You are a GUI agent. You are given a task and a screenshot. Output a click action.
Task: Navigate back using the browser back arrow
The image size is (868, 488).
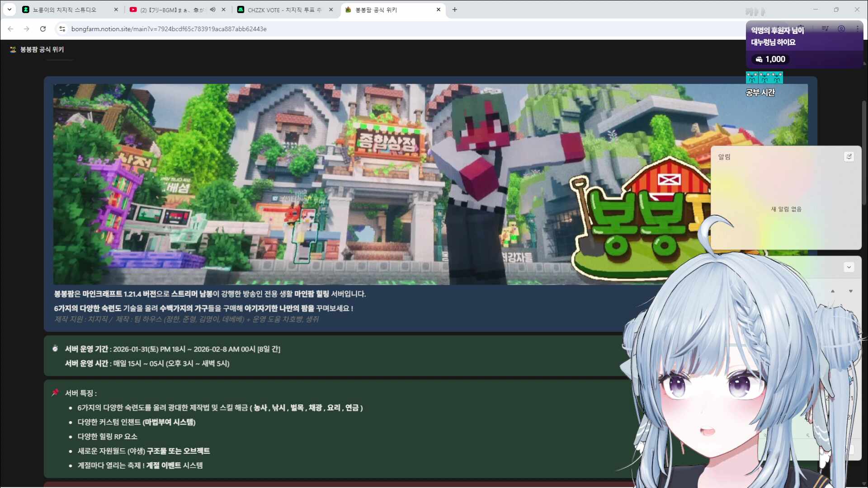[10, 28]
